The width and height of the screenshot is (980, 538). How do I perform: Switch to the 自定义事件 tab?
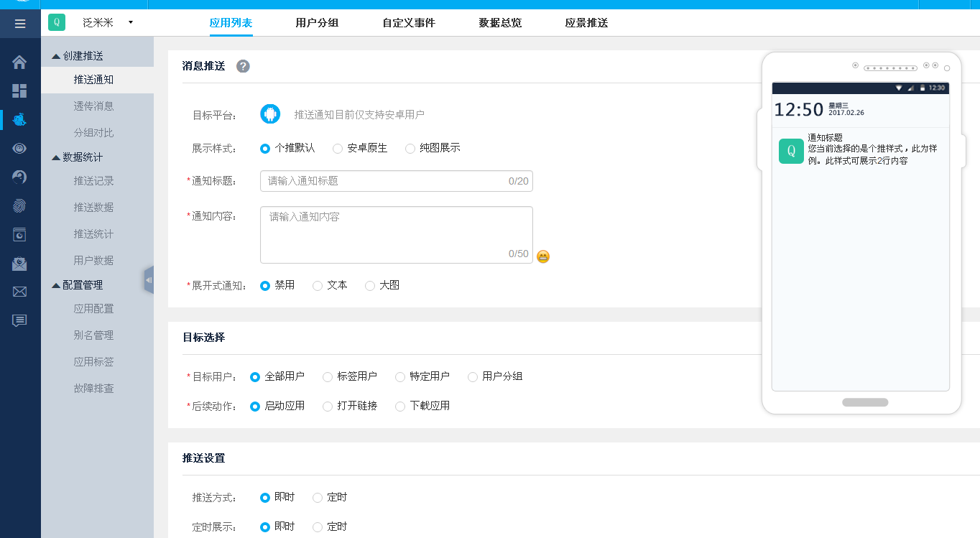(409, 22)
